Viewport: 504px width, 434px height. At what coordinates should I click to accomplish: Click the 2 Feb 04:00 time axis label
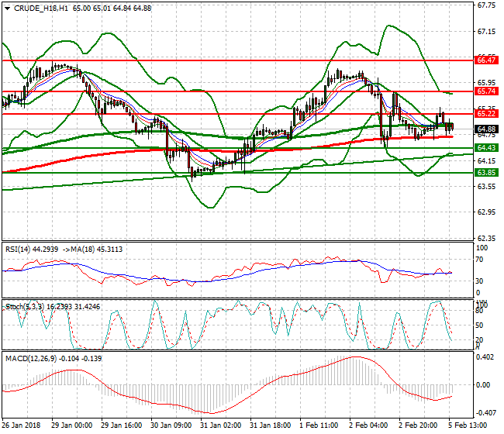click(x=367, y=425)
